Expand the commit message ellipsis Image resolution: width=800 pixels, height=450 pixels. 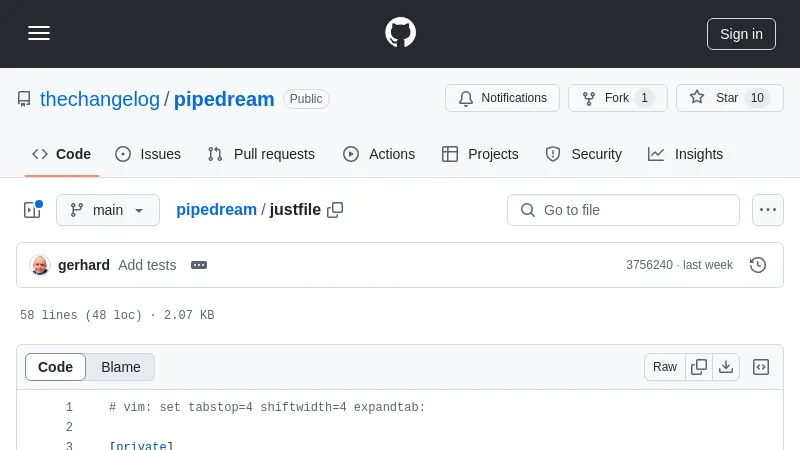click(x=199, y=265)
